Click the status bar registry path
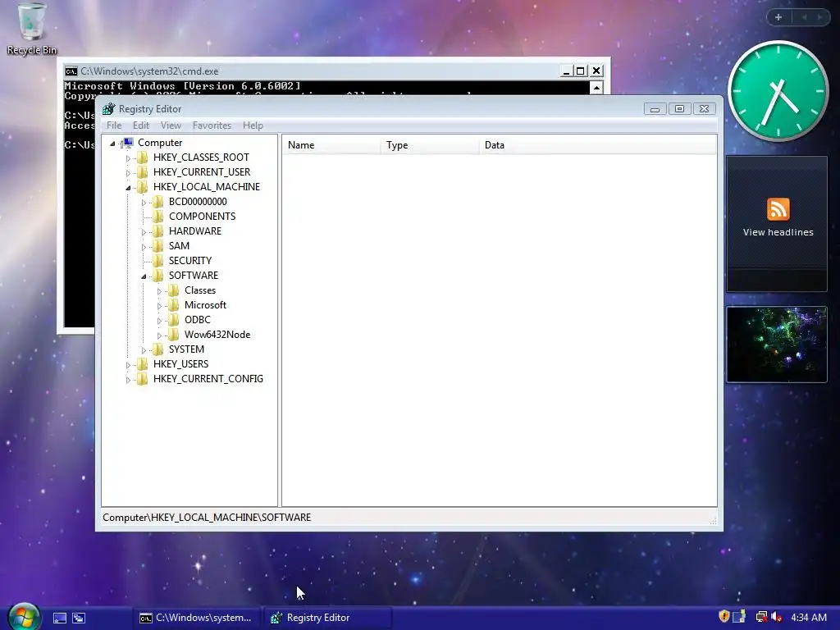Image resolution: width=840 pixels, height=630 pixels. point(207,518)
